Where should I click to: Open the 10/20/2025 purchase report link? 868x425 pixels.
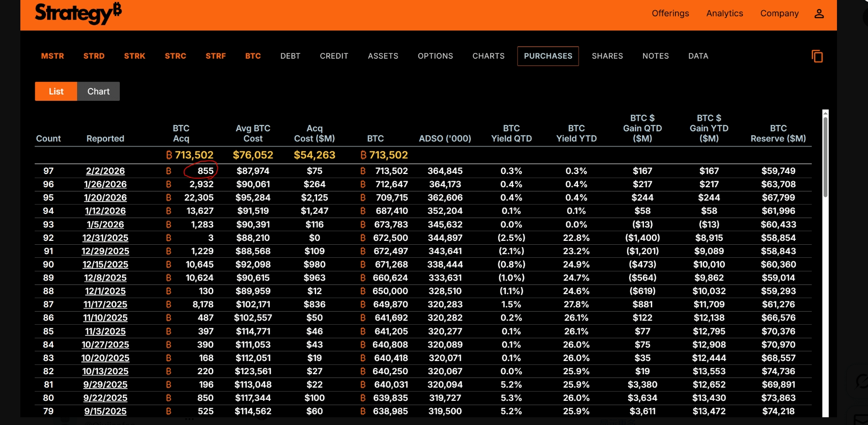(105, 358)
